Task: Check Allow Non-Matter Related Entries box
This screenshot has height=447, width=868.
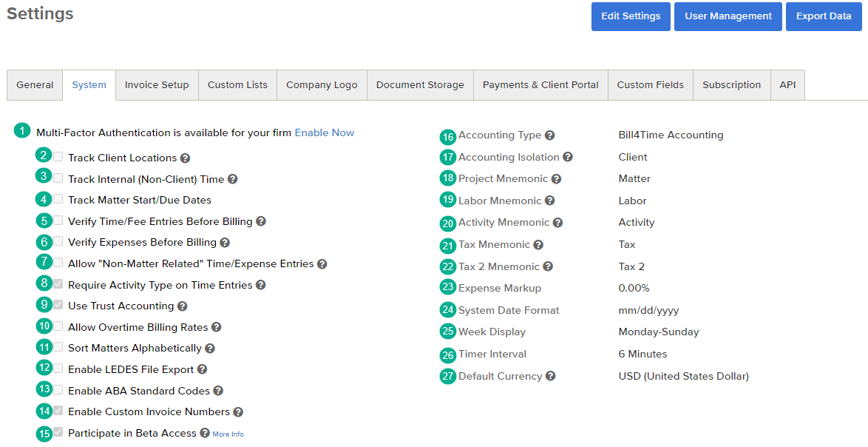Action: coord(58,262)
